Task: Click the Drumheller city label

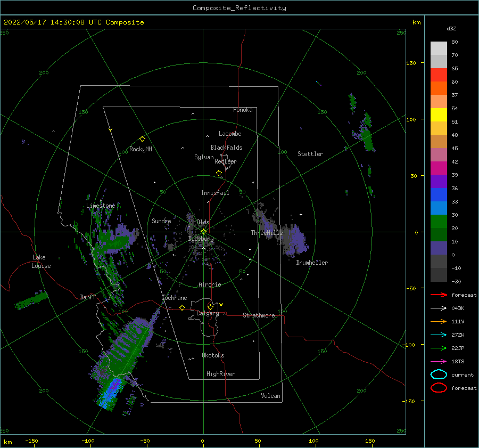Action: click(x=312, y=263)
